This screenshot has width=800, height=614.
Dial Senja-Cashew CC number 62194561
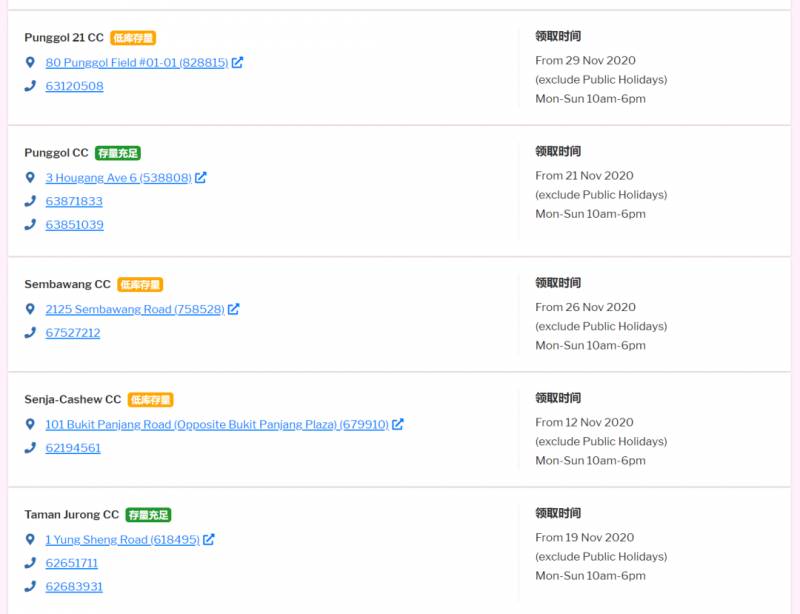[x=73, y=448]
